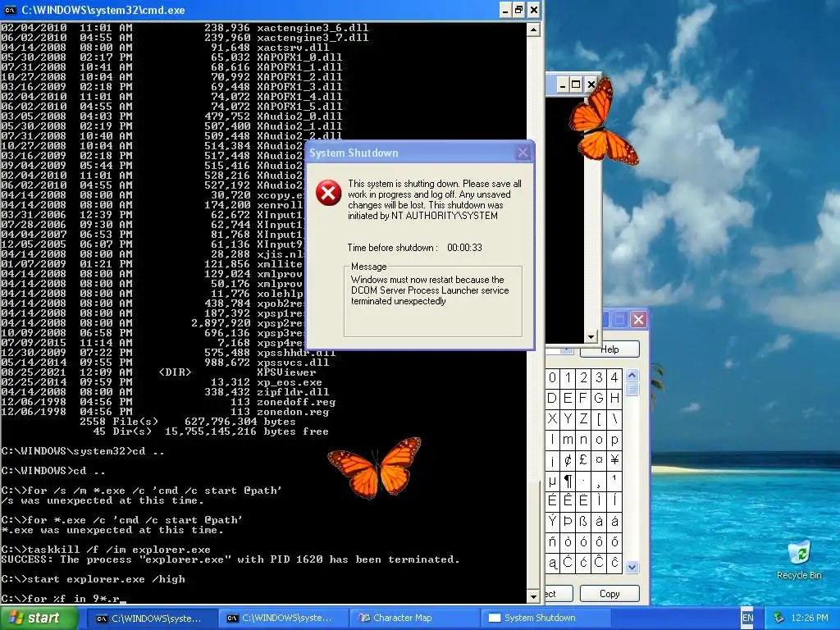
Task: Click Character Map grid scroll down arrow
Action: tap(632, 567)
